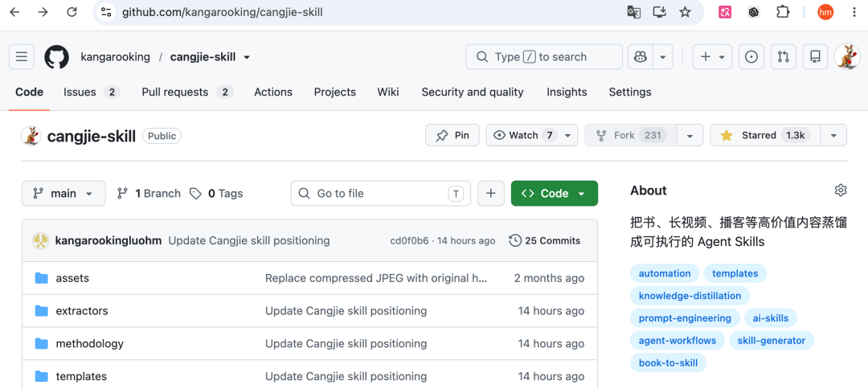The height and width of the screenshot is (389, 868).
Task: Open the main branch selector dropdown
Action: point(63,193)
